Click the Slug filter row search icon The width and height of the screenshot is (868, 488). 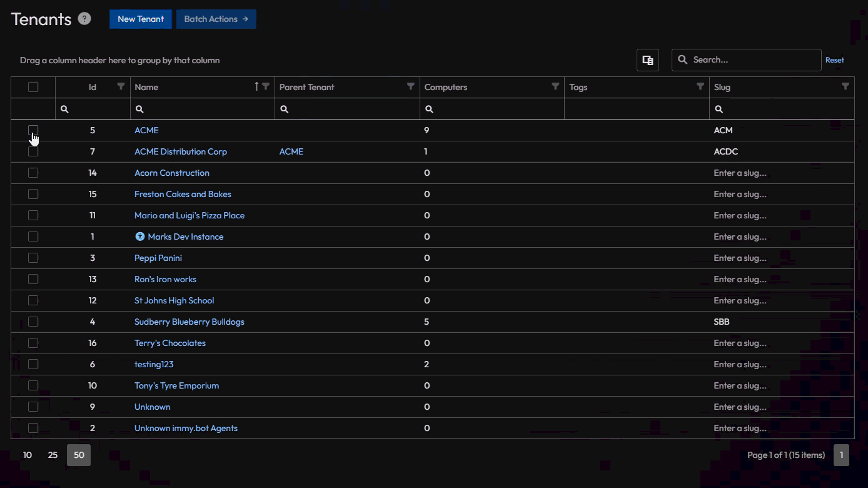click(719, 109)
